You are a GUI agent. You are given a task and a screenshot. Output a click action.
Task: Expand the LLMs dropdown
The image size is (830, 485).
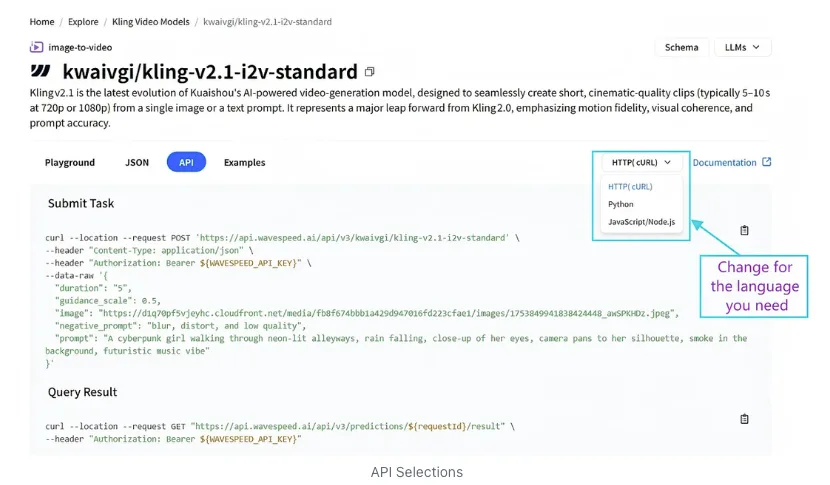(743, 47)
